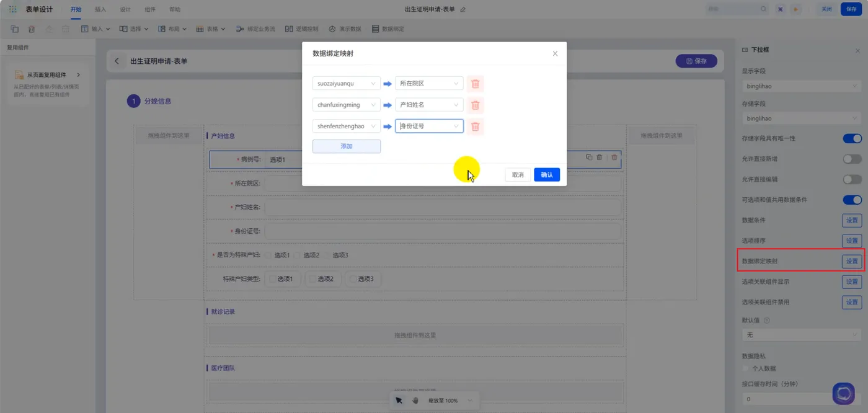
Task: Select the pointer tool in zoom bar
Action: point(399,401)
